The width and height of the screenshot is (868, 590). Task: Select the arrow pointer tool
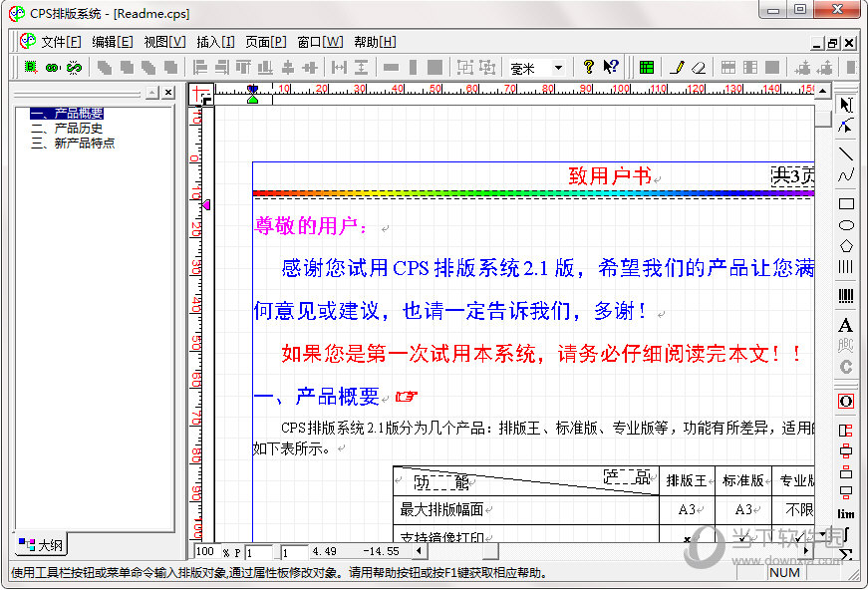point(846,105)
